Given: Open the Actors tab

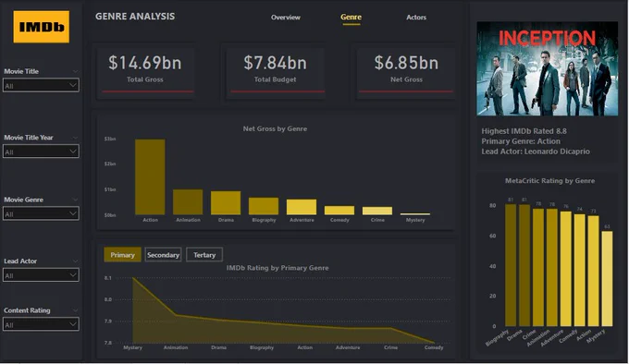Looking at the screenshot, I should point(416,18).
